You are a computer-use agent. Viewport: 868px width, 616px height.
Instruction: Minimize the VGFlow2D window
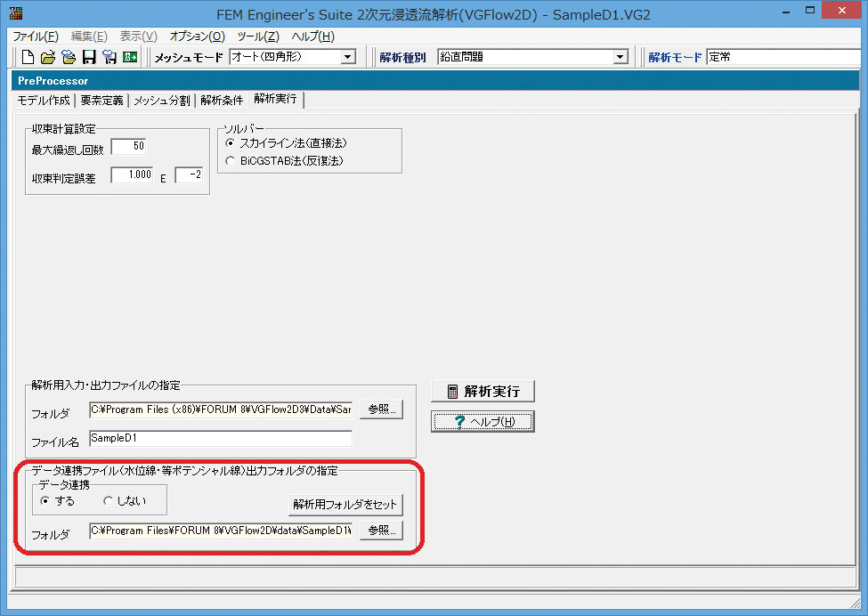click(x=785, y=11)
